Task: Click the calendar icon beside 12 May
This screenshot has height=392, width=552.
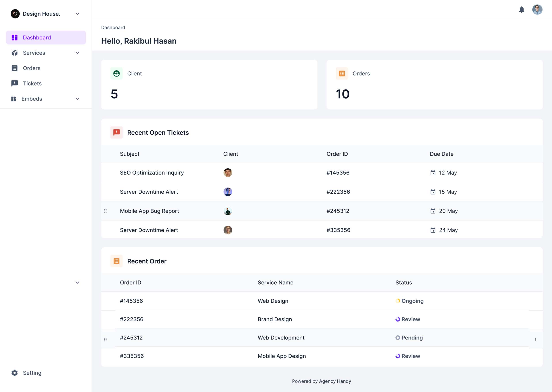Action: [433, 173]
